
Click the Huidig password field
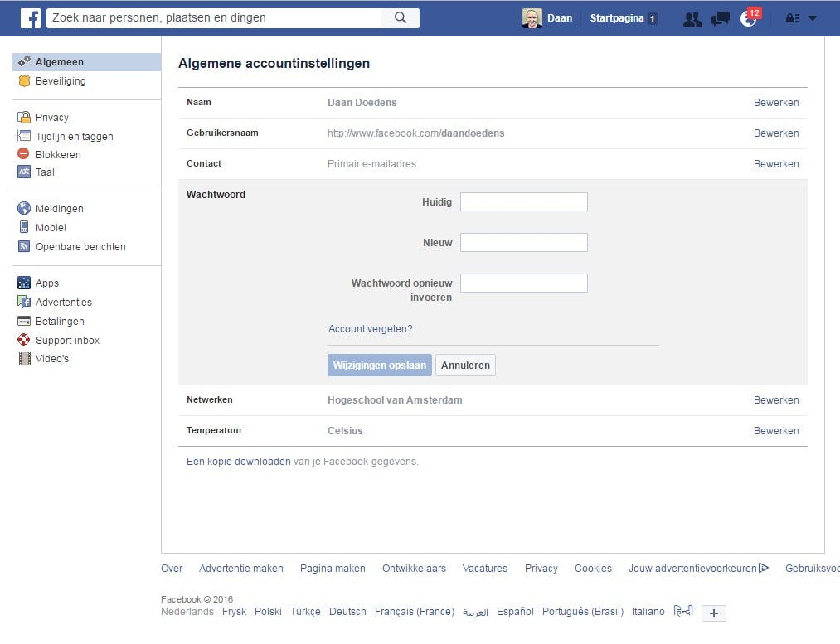click(524, 201)
